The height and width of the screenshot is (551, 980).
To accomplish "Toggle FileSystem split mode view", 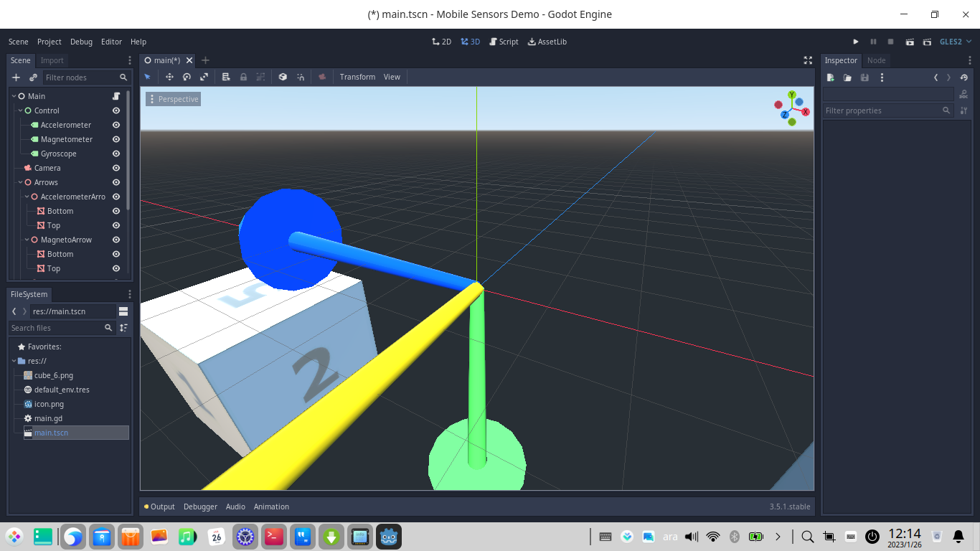I will pos(123,311).
